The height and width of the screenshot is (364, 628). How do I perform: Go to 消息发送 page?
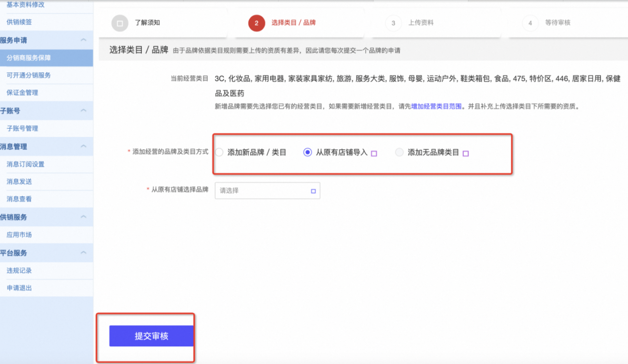tap(20, 182)
